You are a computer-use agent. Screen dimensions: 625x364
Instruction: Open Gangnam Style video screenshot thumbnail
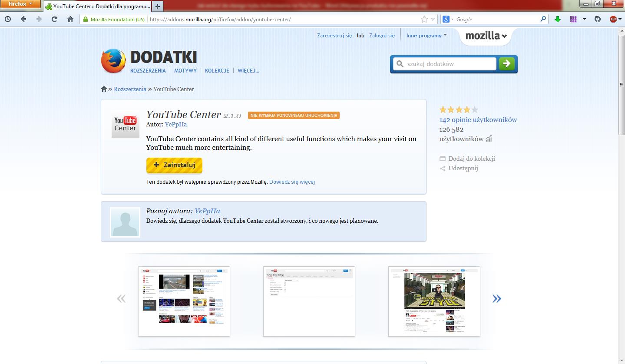coord(434,301)
